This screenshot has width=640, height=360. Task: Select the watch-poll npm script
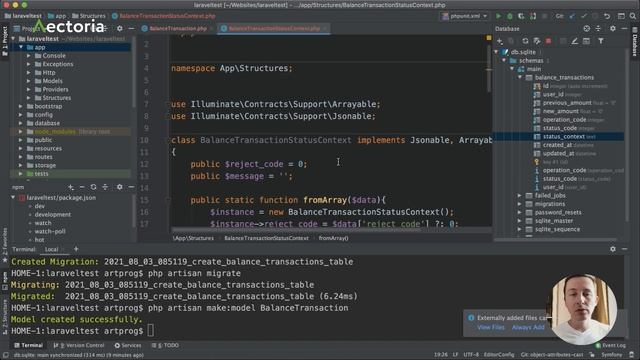point(50,231)
